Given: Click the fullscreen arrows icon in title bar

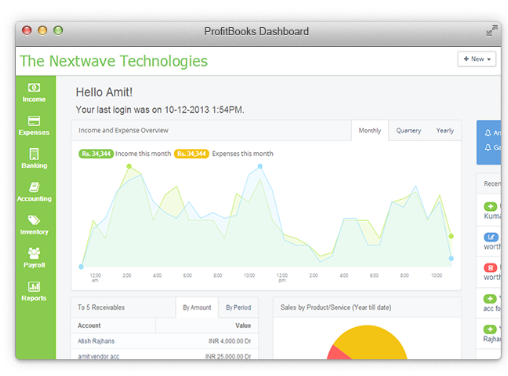Looking at the screenshot, I should pos(492,31).
